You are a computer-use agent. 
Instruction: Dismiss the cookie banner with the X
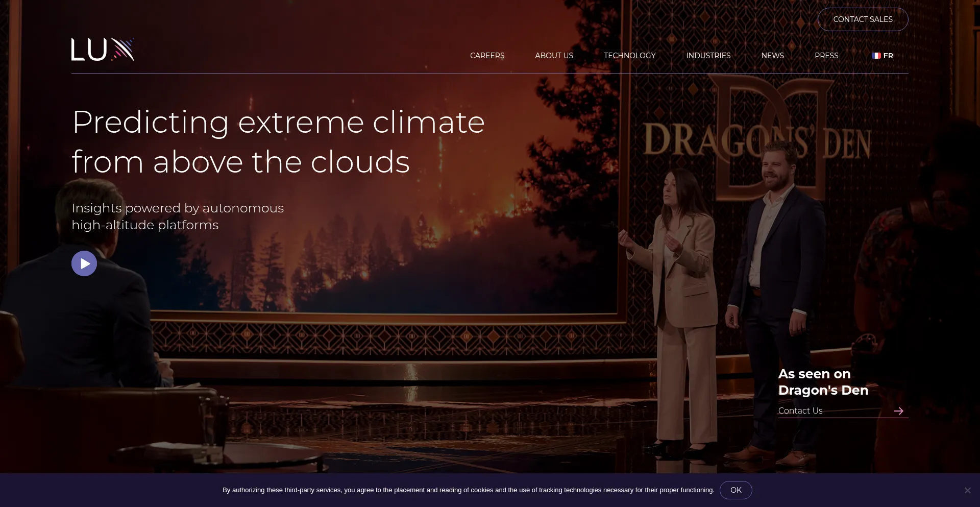click(x=967, y=490)
